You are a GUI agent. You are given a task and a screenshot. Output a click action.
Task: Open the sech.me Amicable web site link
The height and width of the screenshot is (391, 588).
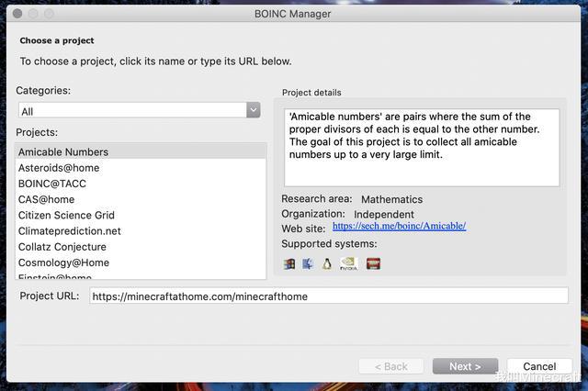[399, 226]
